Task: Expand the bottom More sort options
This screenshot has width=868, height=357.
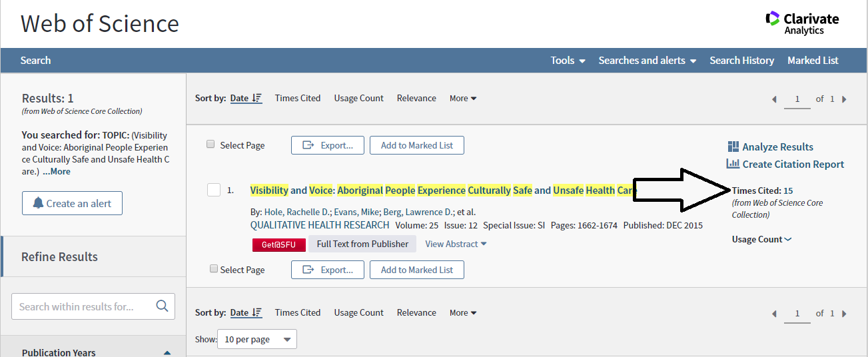Action: pos(463,312)
